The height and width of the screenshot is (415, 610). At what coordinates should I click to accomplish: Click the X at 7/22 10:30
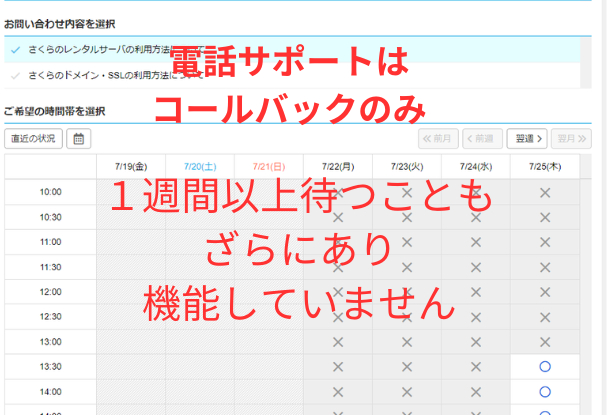click(338, 217)
